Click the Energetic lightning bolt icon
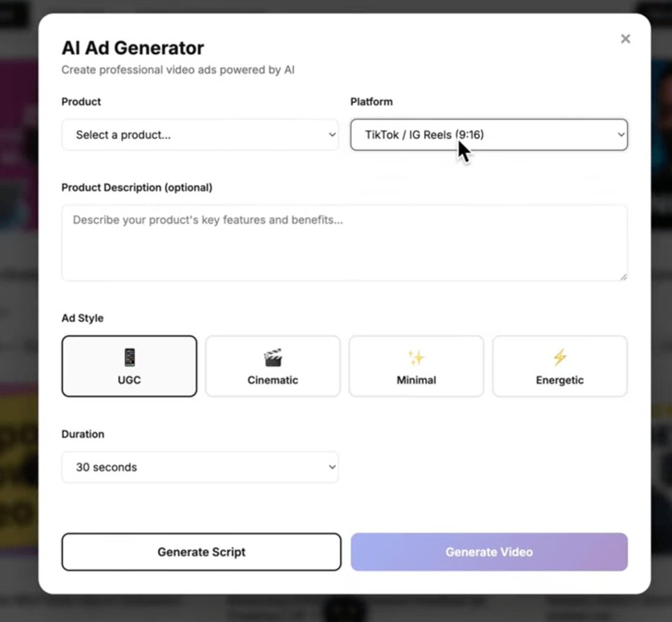This screenshot has width=672, height=622. [559, 356]
